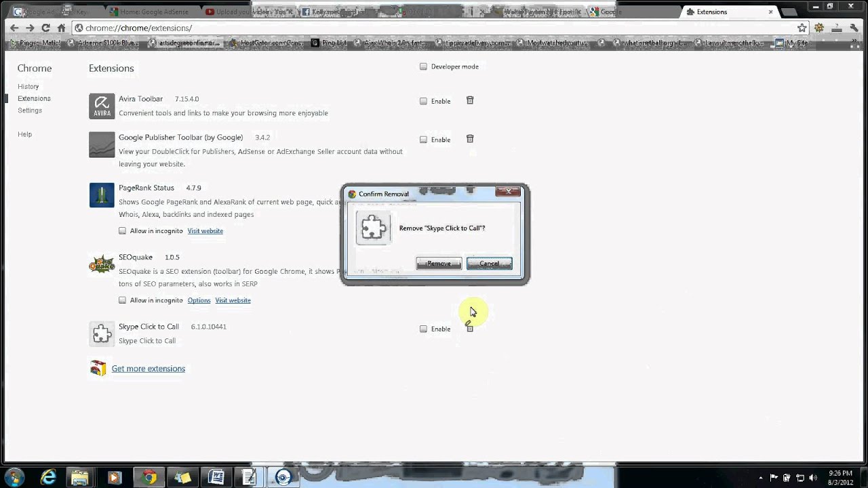Open Microsoft Word from taskbar
This screenshot has width=868, height=488.
[x=216, y=477]
